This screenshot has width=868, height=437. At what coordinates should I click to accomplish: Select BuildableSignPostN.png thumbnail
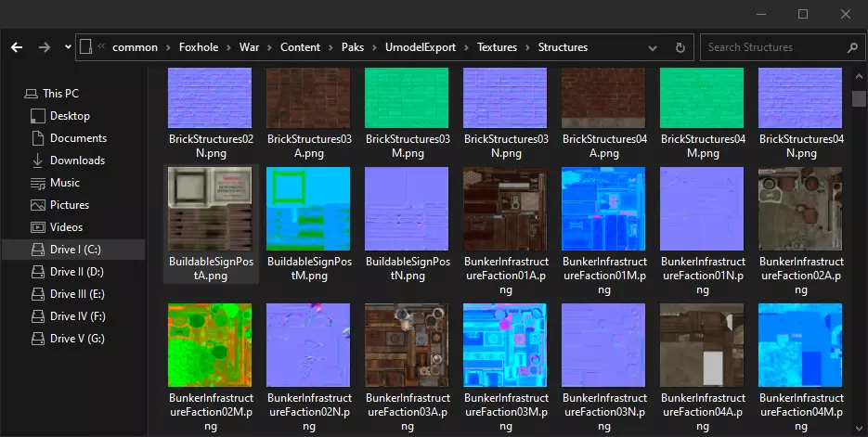coord(407,209)
